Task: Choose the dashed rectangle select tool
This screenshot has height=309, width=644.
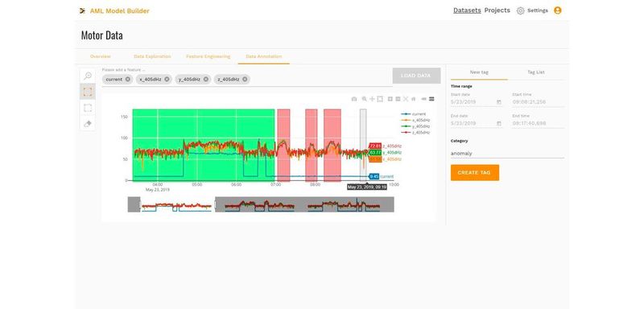Action: point(88,108)
